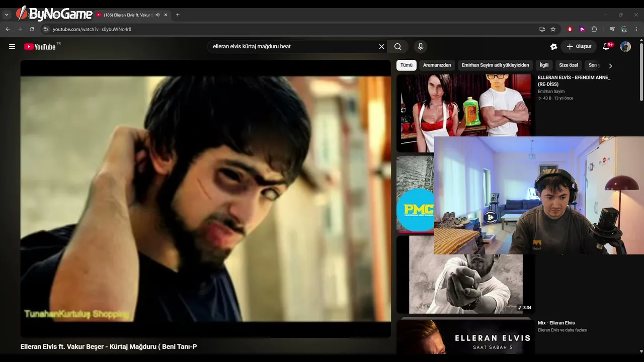Install app icon in address bar
The width and height of the screenshot is (644, 362).
point(542,29)
